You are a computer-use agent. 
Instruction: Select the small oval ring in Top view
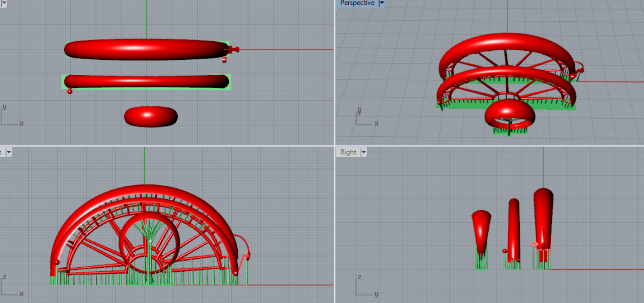(x=151, y=116)
